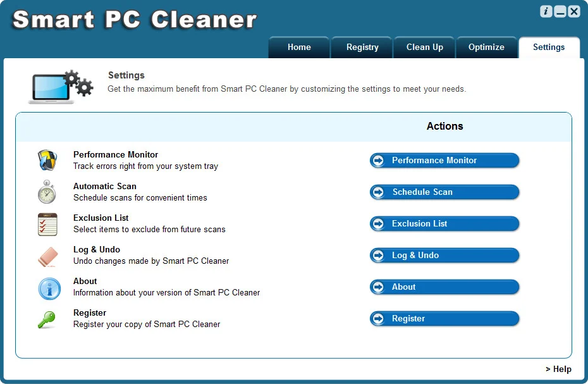The image size is (588, 384).
Task: Click 'Schedule scans for convenient times' text
Action: pyautogui.click(x=140, y=197)
